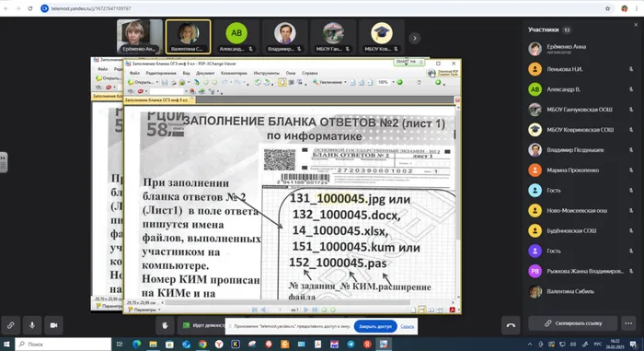Copy the meeting link using the chain icon
Image resolution: width=644 pixels, height=351 pixels.
pos(11,325)
